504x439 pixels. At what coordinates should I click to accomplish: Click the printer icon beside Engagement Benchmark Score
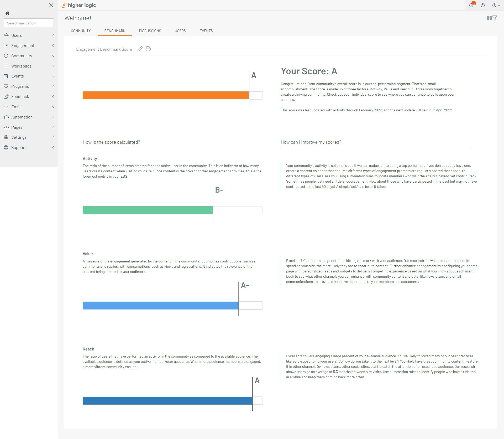(148, 49)
